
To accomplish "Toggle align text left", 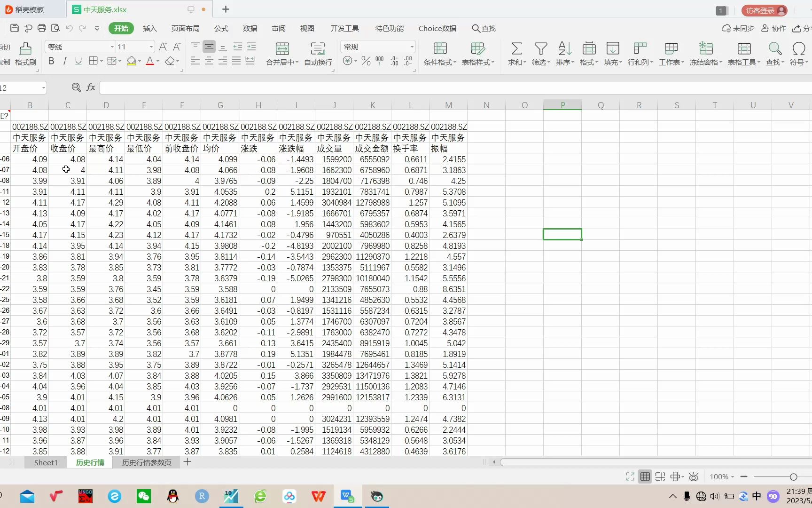I will click(195, 61).
